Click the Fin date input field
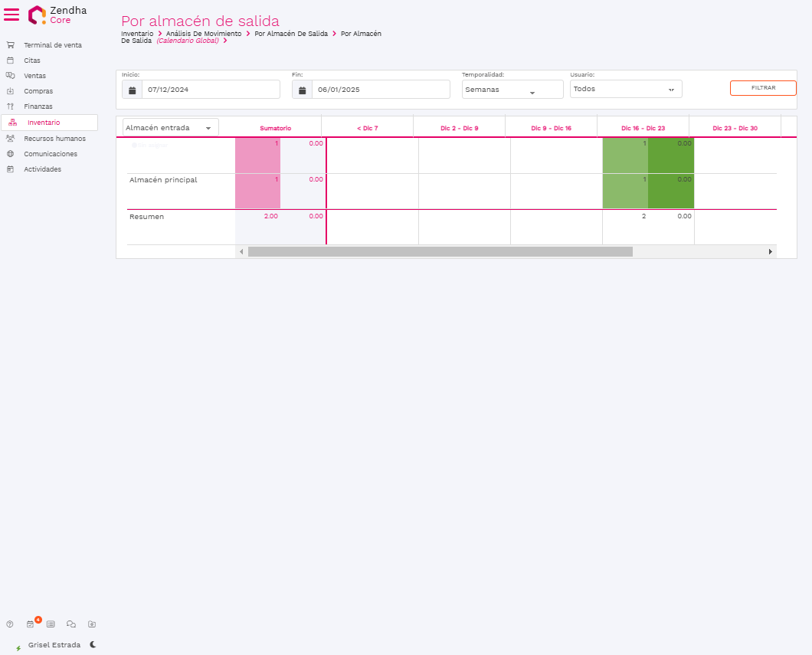The height and width of the screenshot is (655, 812). click(380, 90)
